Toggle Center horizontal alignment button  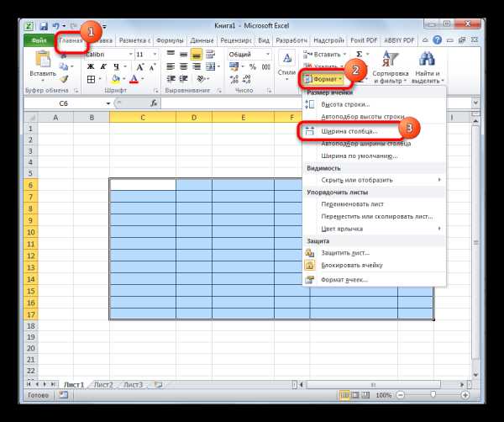pyautogui.click(x=183, y=67)
